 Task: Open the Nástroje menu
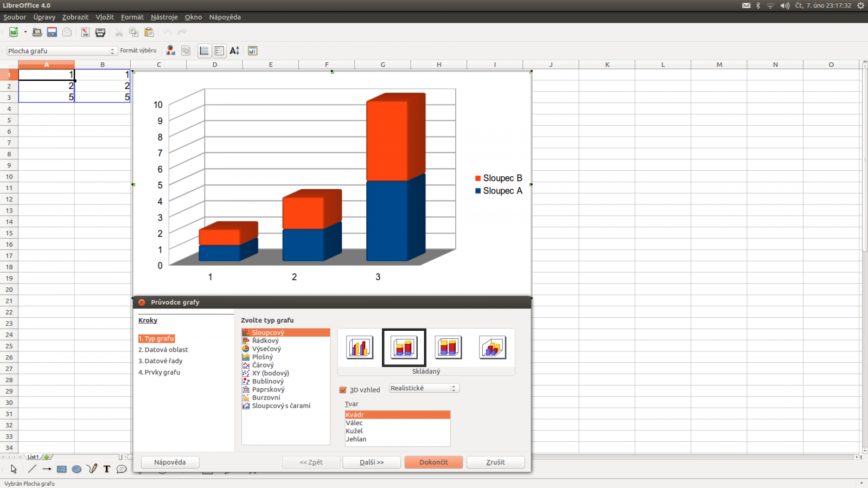pos(164,17)
